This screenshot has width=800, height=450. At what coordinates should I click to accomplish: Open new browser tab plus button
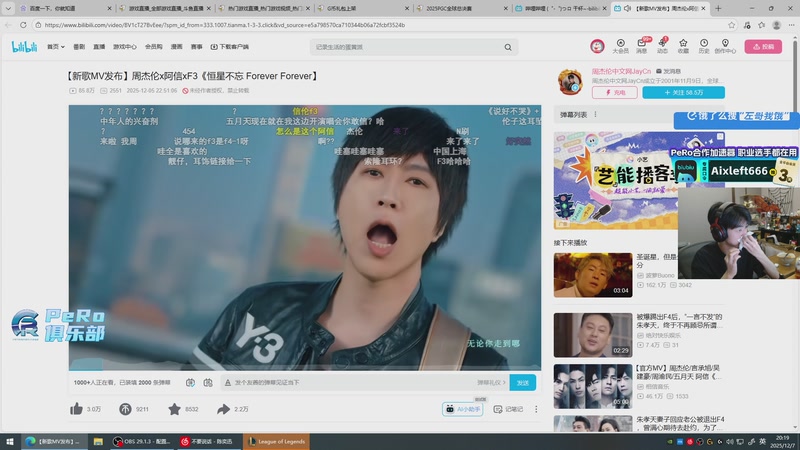click(718, 8)
